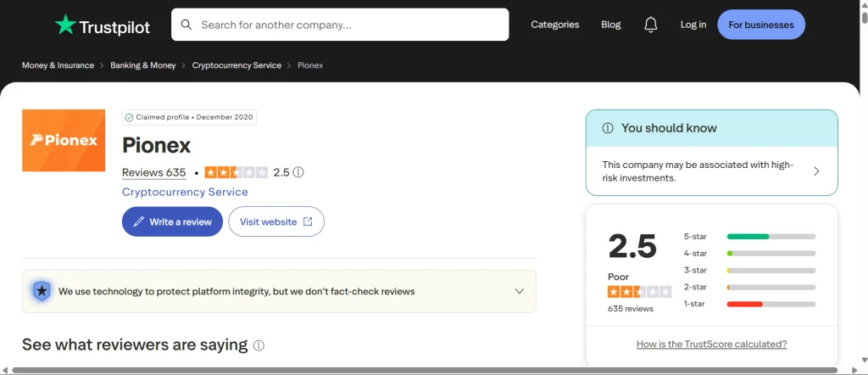The height and width of the screenshot is (375, 868).
Task: Click the 635 reviews text in score card
Action: (x=631, y=309)
